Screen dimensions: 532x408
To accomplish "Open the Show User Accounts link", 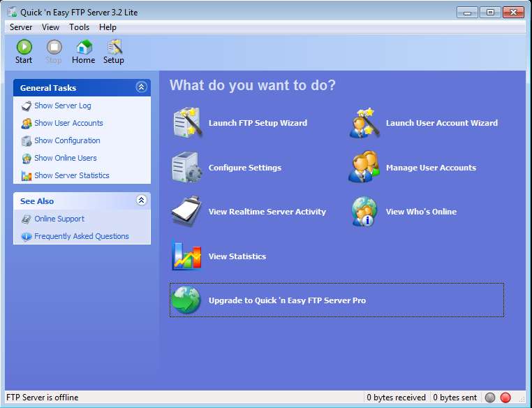I will click(68, 123).
